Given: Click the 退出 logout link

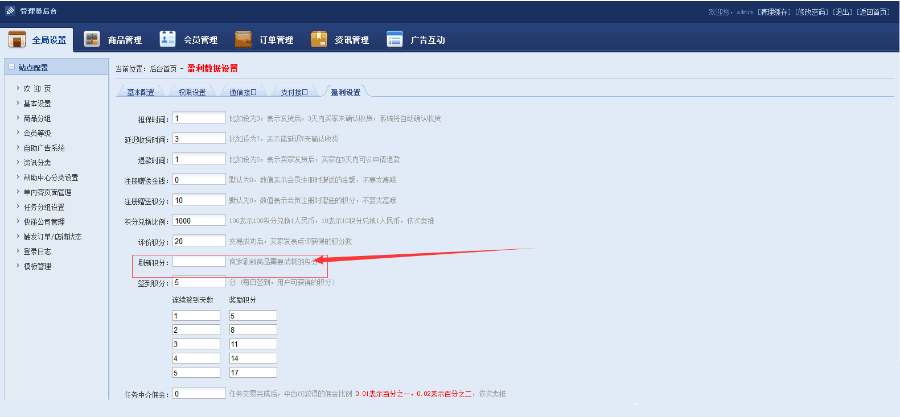Looking at the screenshot, I should (x=841, y=12).
